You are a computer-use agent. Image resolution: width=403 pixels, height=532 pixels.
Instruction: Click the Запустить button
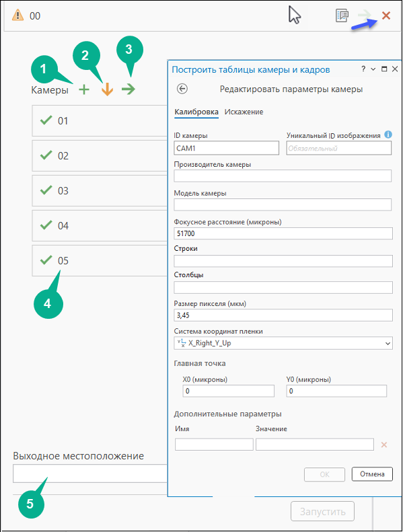coord(322,511)
